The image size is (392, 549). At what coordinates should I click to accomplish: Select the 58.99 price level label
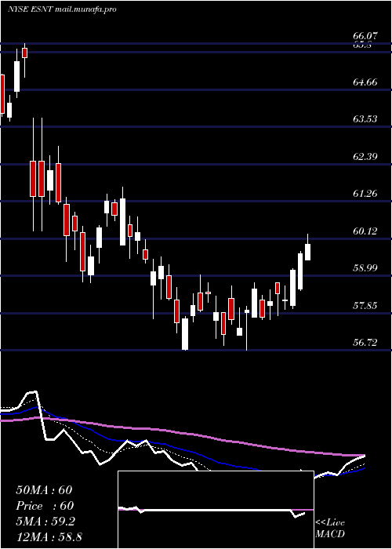365,268
